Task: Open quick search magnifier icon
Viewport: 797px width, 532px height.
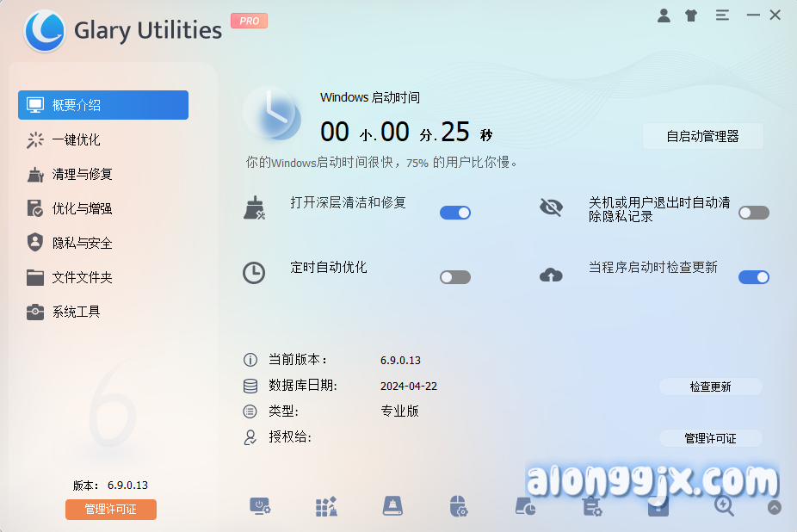Action: 724,506
